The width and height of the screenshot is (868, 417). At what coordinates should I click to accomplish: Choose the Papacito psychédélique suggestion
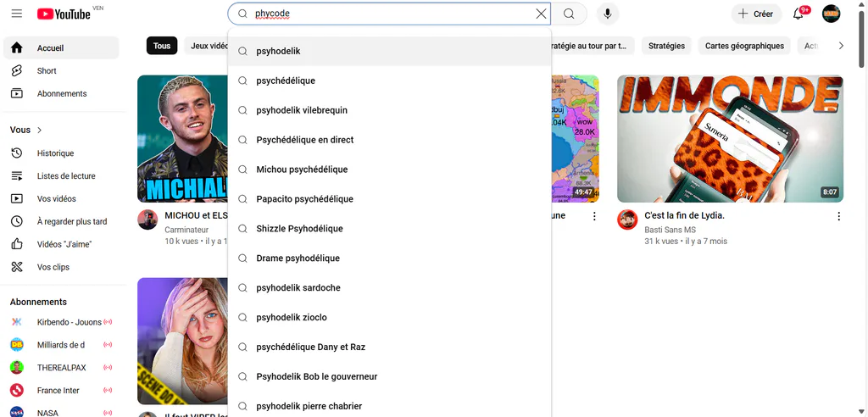tap(389, 199)
